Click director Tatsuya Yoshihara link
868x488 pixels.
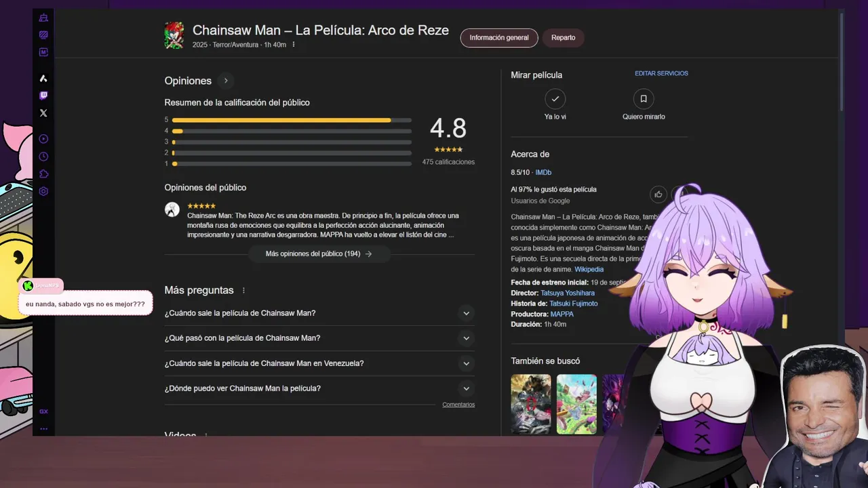click(568, 293)
